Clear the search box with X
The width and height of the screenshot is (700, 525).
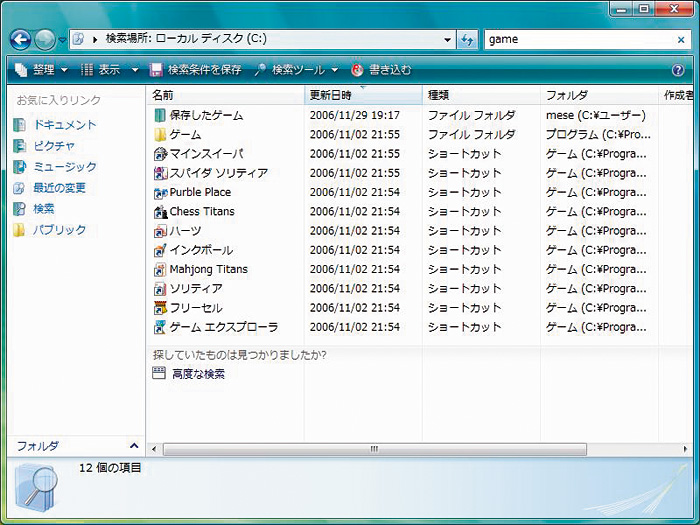[681, 40]
